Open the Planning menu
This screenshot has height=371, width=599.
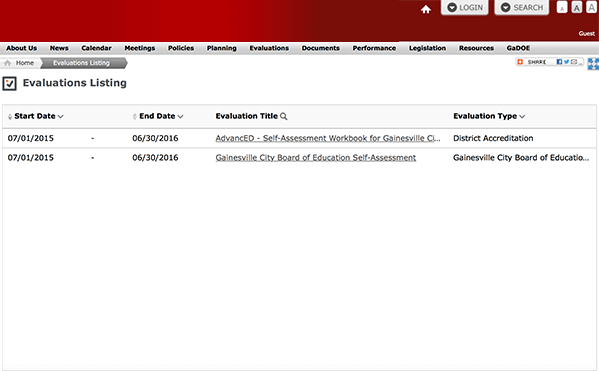pos(222,48)
